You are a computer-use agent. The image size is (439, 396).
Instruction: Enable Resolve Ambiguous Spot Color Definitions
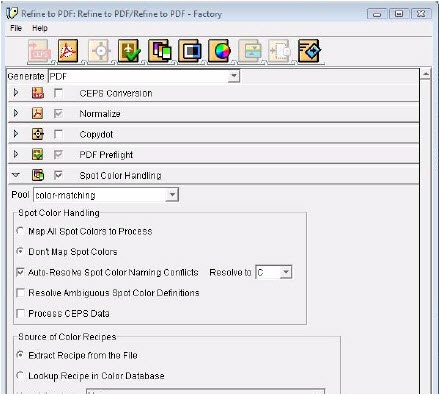[x=21, y=293]
